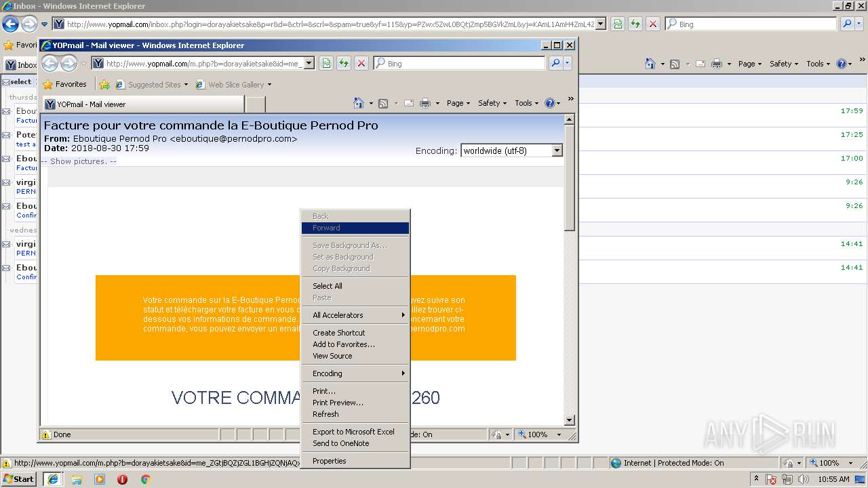Open Safety menu in Mail viewer toolbar
868x488 pixels.
point(492,103)
